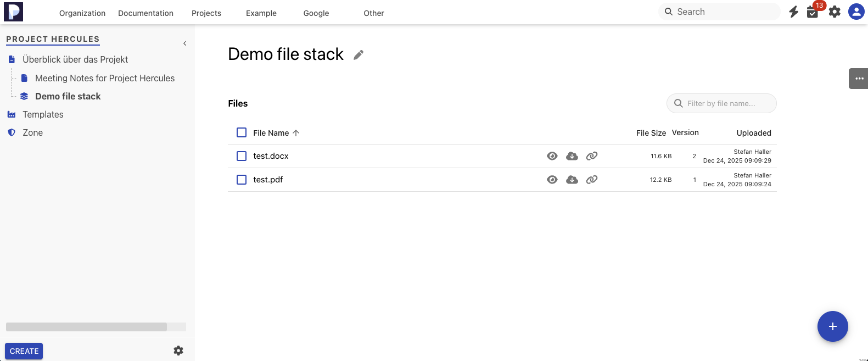Toggle the select all files checkbox
This screenshot has width=868, height=361.
pyautogui.click(x=242, y=132)
